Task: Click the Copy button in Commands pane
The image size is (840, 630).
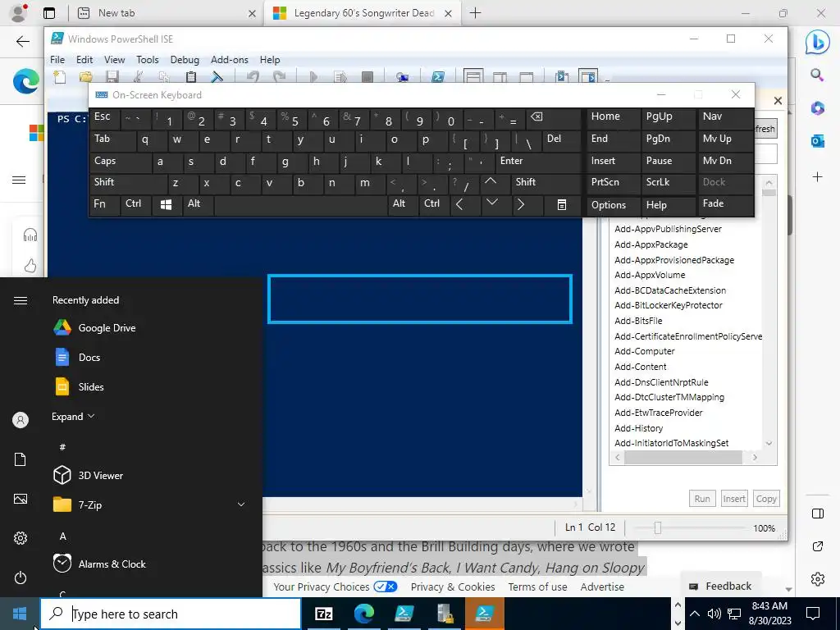Action: point(766,499)
